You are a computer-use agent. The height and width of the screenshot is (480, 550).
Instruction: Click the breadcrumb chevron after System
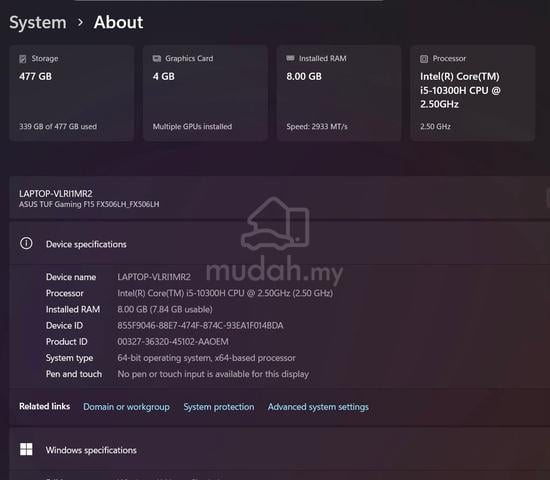pyautogui.click(x=80, y=22)
